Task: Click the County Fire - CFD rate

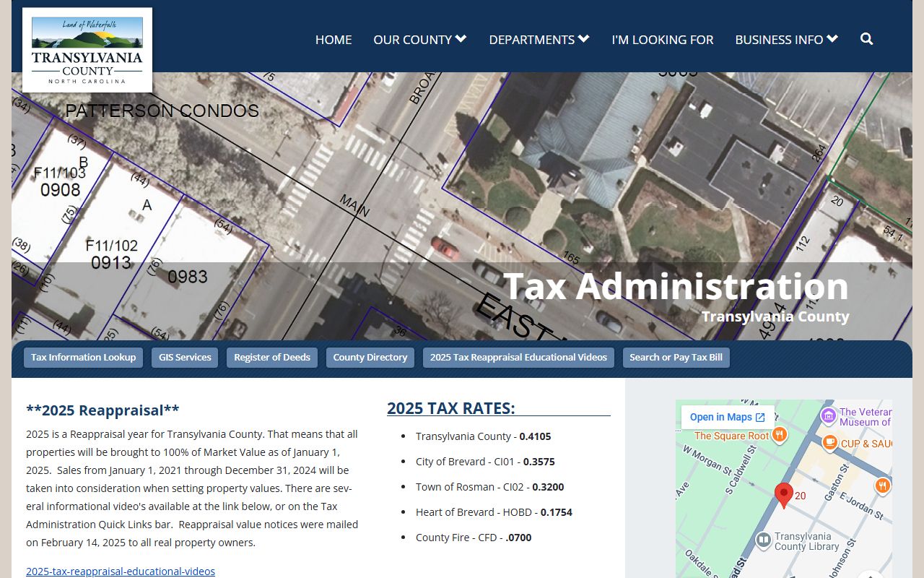Action: click(474, 538)
